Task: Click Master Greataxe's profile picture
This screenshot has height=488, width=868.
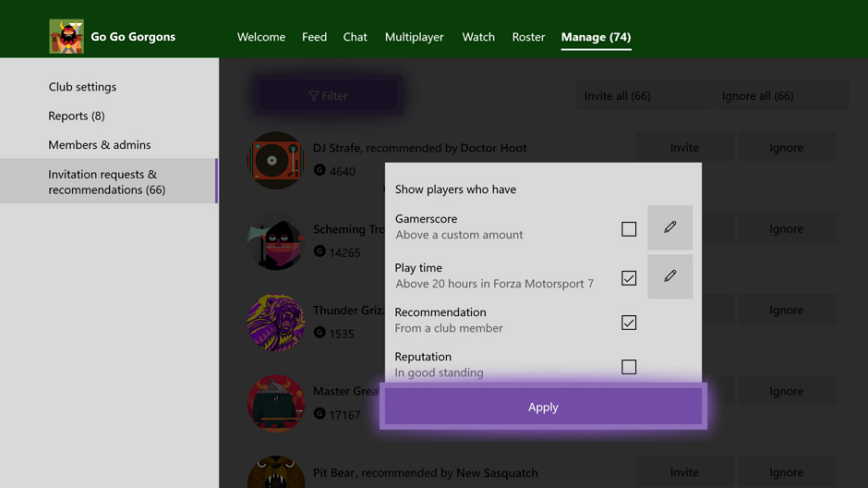Action: click(x=276, y=403)
